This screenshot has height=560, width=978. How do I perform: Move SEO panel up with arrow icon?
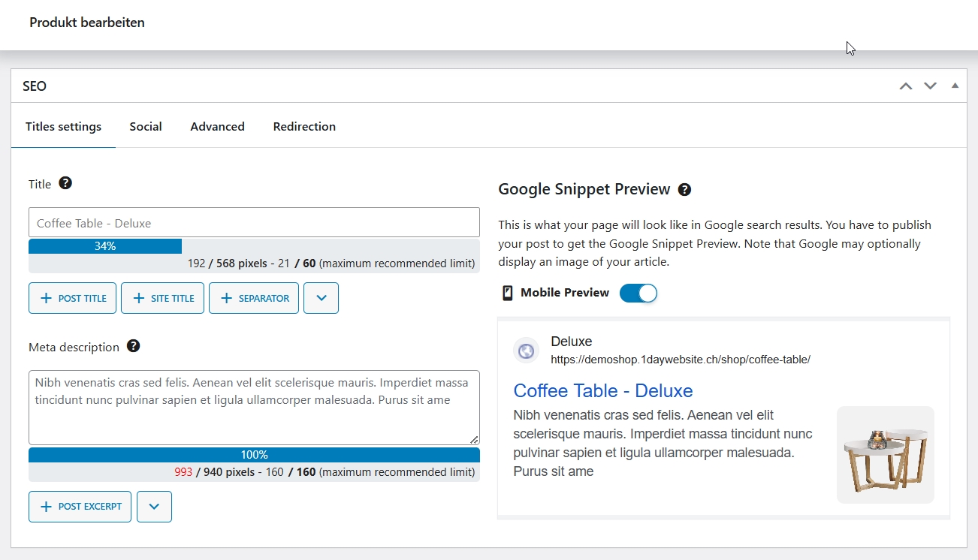point(906,86)
